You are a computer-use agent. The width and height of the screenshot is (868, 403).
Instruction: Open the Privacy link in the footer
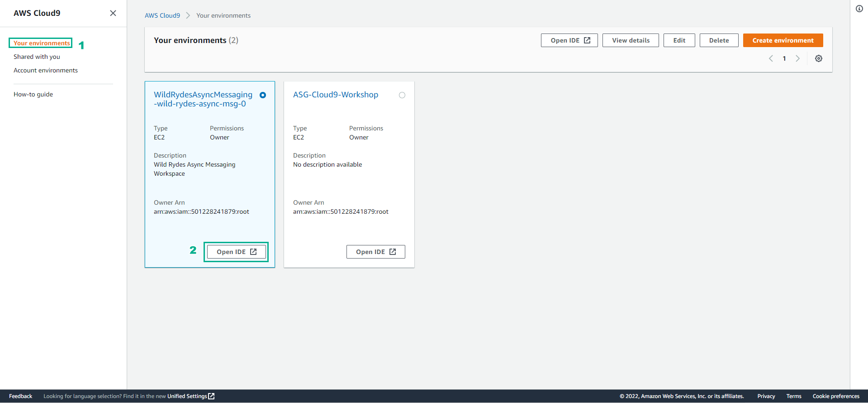[766, 396]
